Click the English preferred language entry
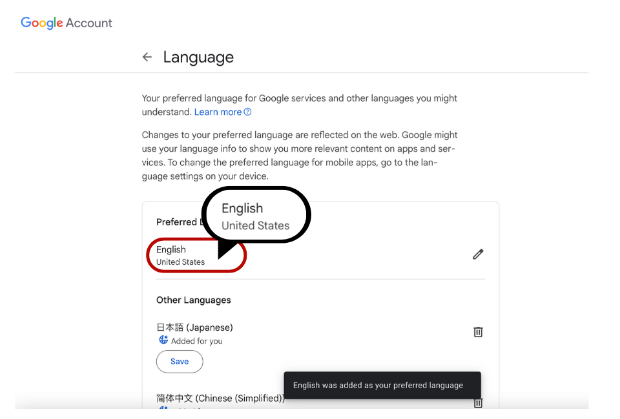This screenshot has height=419, width=620. tap(180, 255)
